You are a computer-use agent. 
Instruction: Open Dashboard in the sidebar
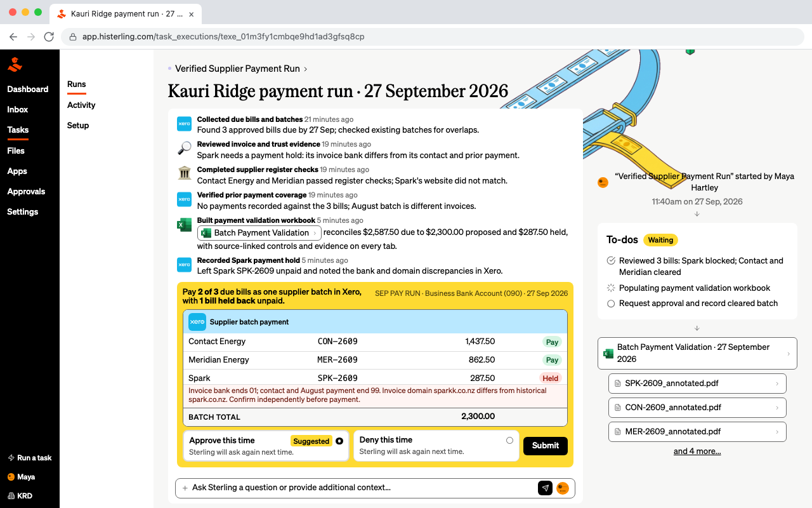[28, 90]
